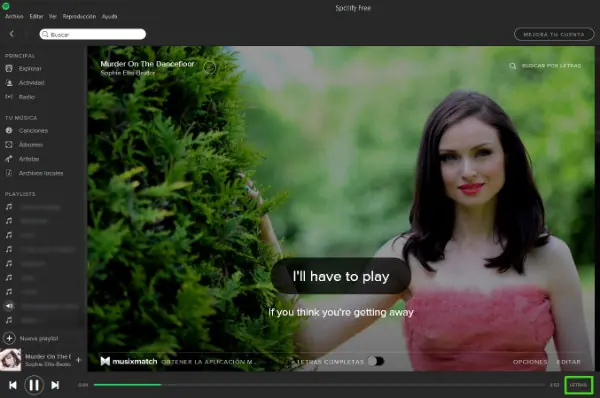Image resolution: width=600 pixels, height=398 pixels.
Task: Open the Archivo menu
Action: click(x=14, y=16)
